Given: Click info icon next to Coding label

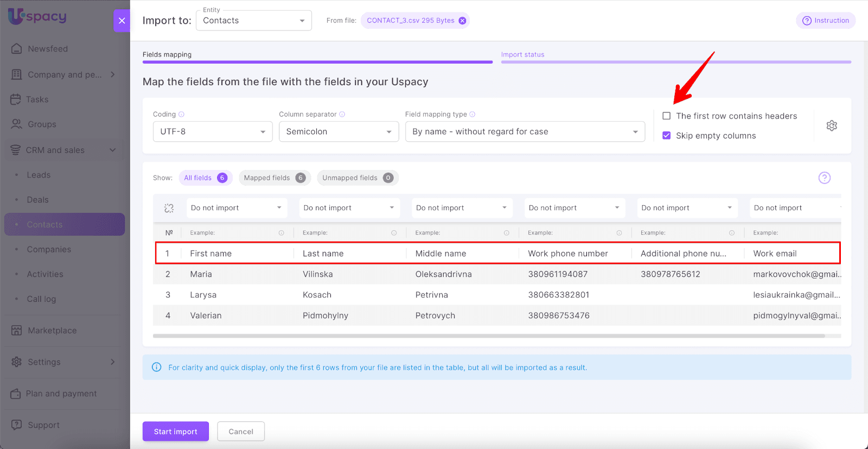Looking at the screenshot, I should pyautogui.click(x=182, y=115).
